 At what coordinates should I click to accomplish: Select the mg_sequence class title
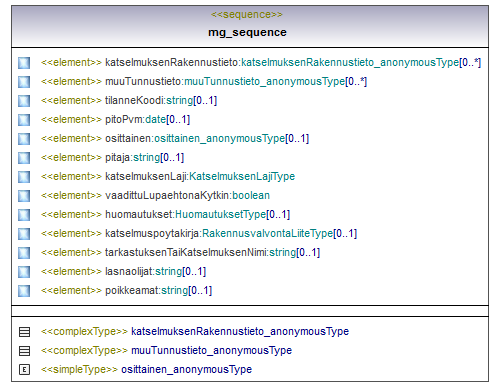247,32
